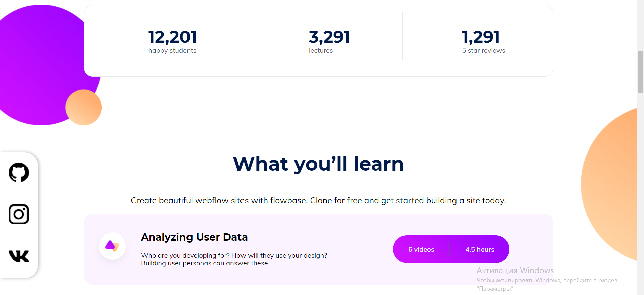
Task: Click the 1,291 five star reviews stat
Action: coord(483,41)
